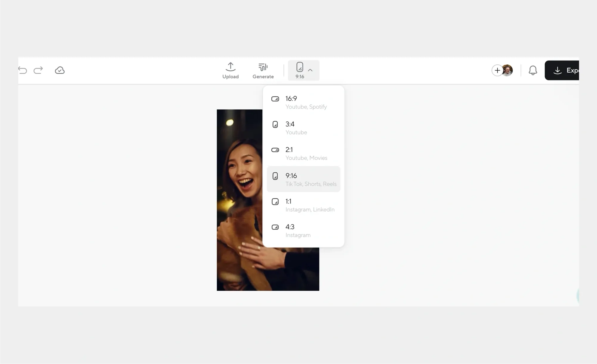The image size is (597, 364).
Task: Select the 16:9 Youtube, Spotify ratio option
Action: coord(304,102)
